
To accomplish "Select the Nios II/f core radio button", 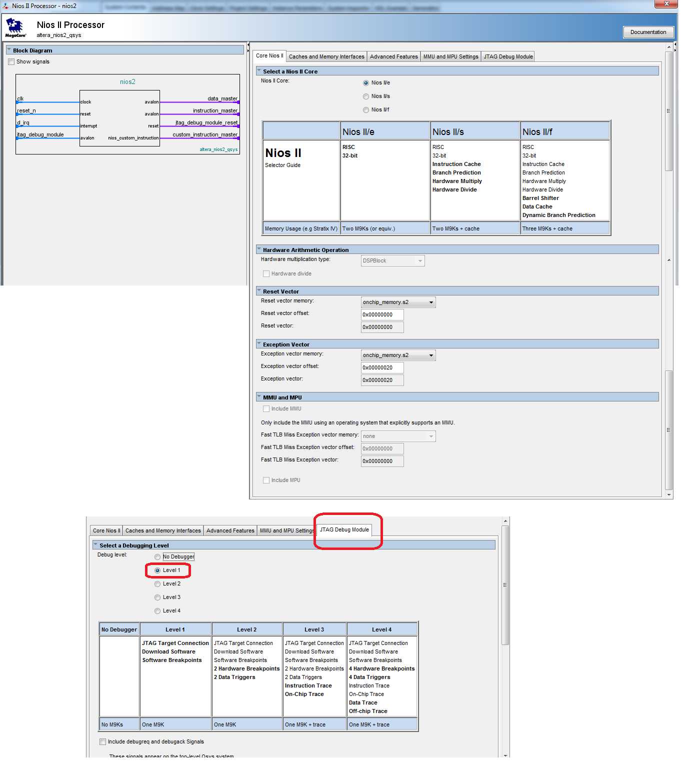I will [366, 110].
